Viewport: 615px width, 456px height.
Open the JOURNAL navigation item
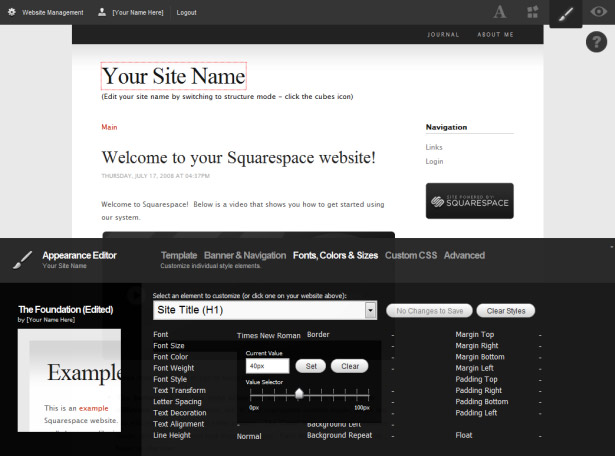(x=443, y=35)
